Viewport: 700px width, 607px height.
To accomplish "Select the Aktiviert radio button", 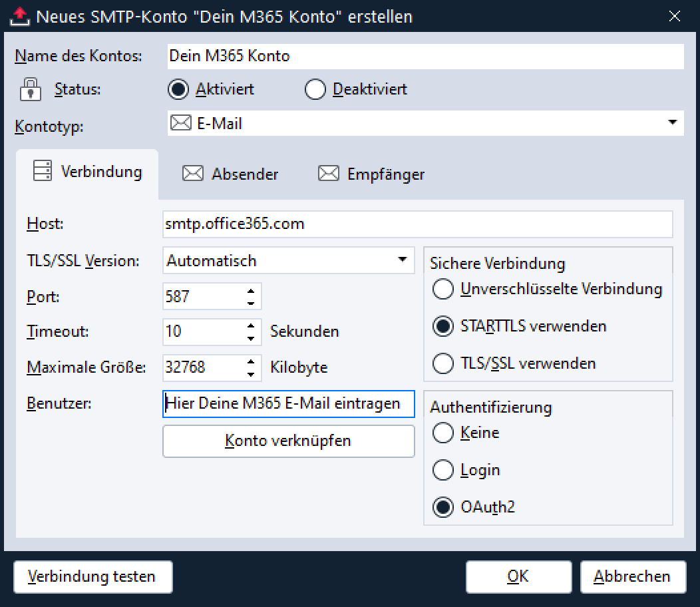I will point(178,89).
